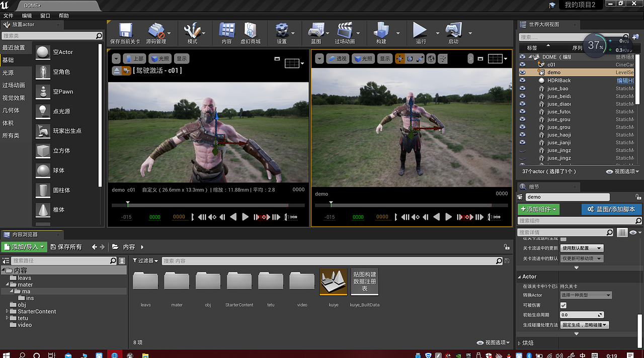Open 视图选项 in Content Browser

[494, 342]
